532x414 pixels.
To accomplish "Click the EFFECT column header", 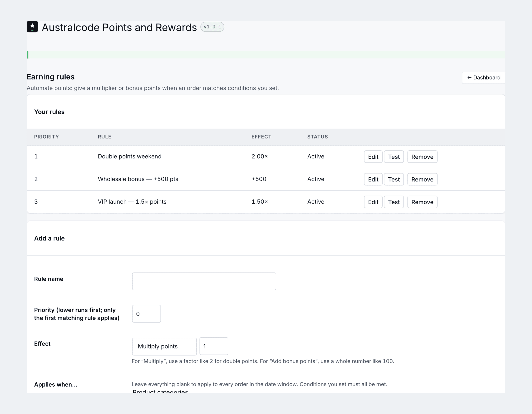I will (261, 137).
